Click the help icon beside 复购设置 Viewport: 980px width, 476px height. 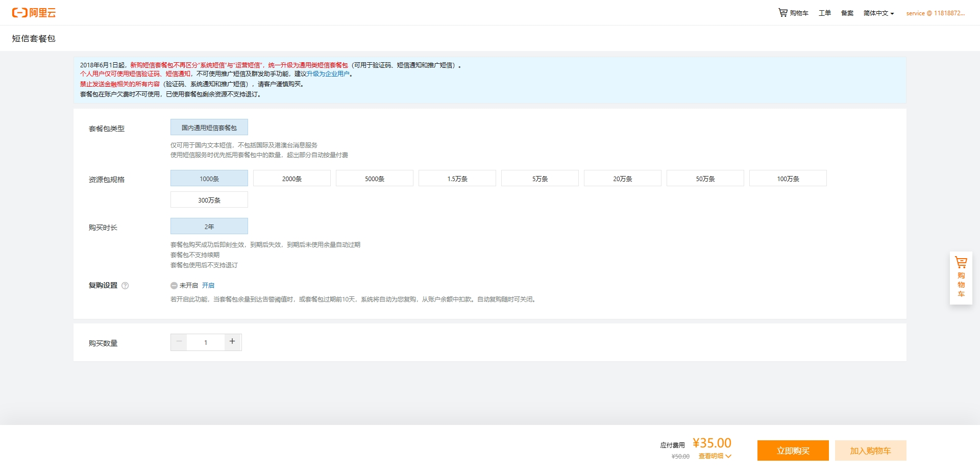125,286
